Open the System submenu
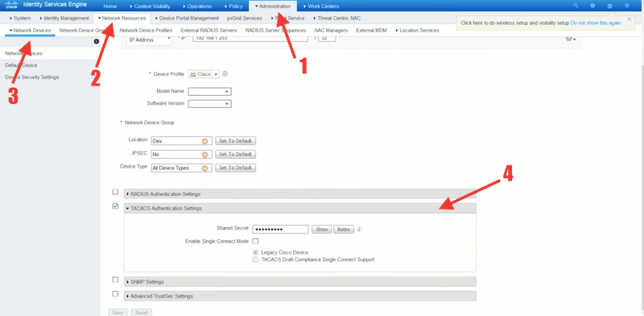The image size is (644, 316). click(20, 18)
